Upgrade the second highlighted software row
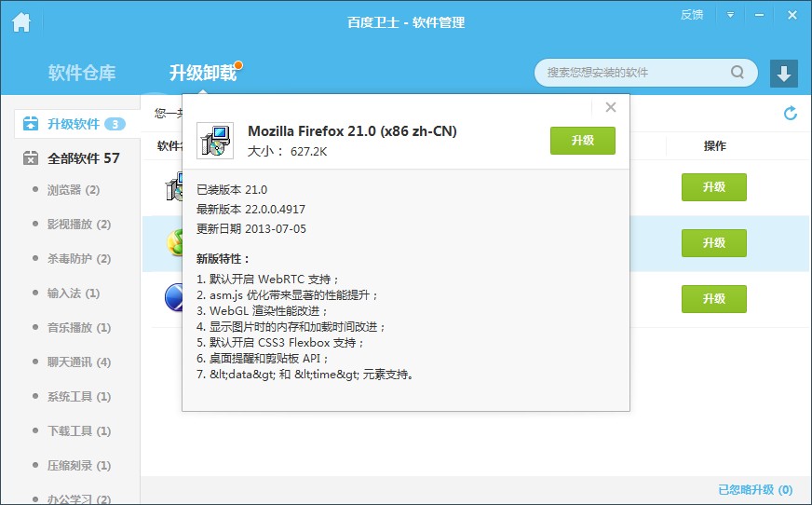 pos(713,243)
